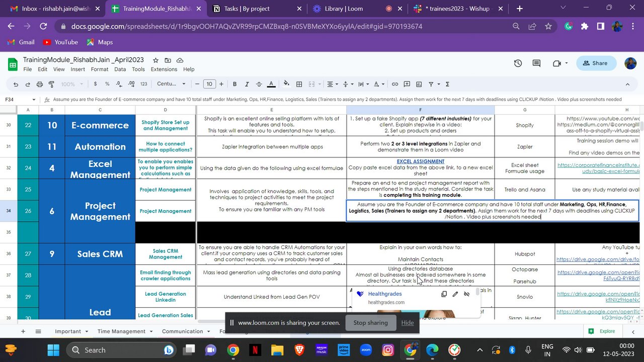Open the text color picker
This screenshot has width=644, height=362.
click(x=271, y=84)
